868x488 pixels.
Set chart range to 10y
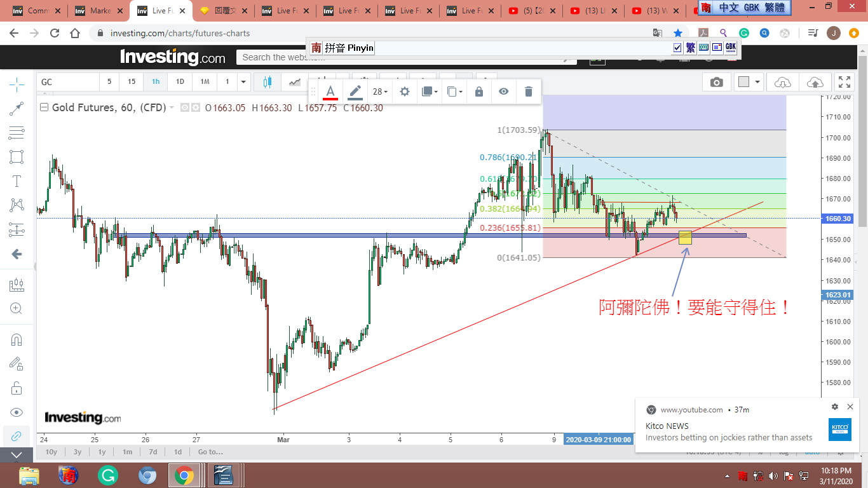[51, 452]
